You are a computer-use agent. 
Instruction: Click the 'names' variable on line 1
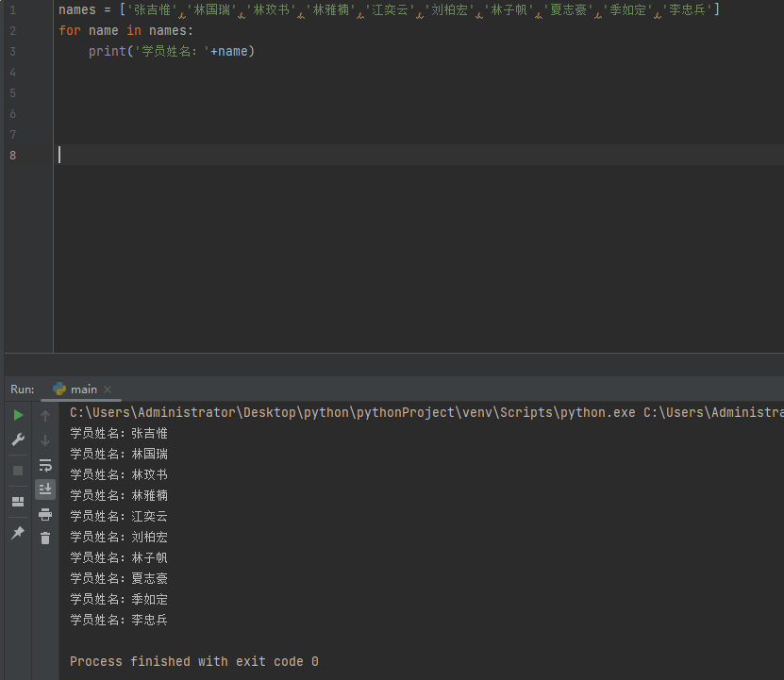[x=77, y=10]
